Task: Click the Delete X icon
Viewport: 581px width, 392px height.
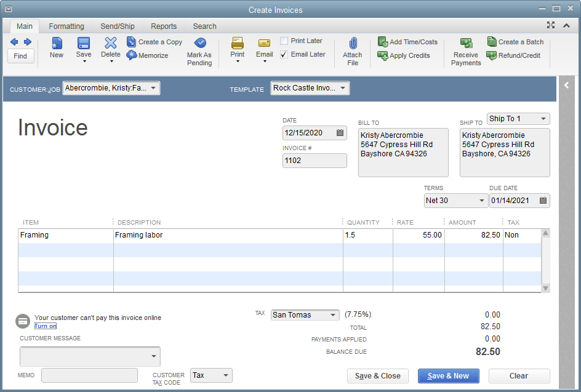Action: [x=110, y=43]
